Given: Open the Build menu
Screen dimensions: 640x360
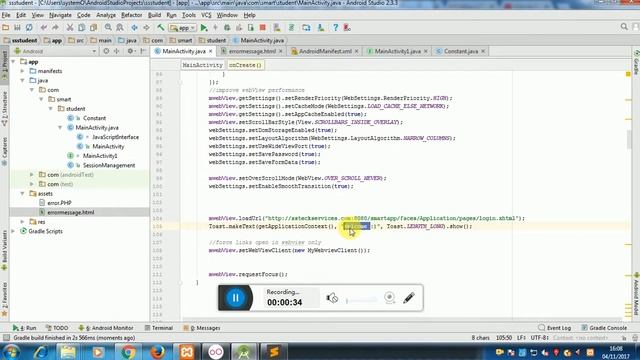Looking at the screenshot, I should 154,15.
